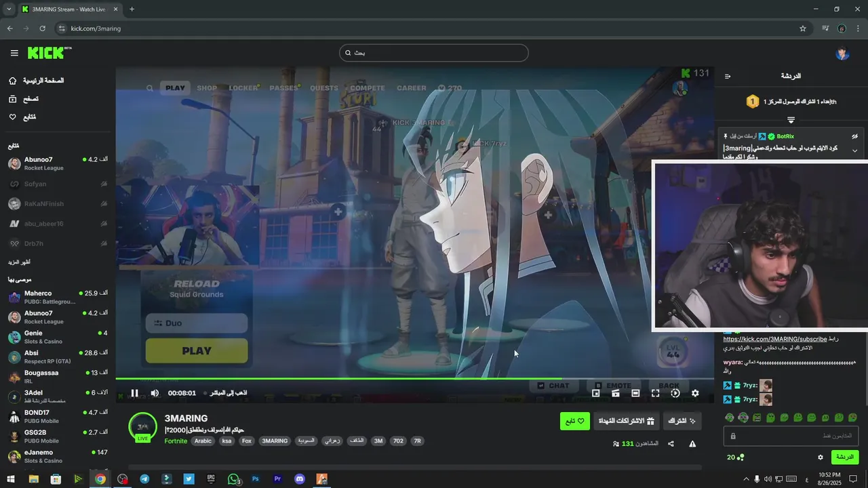Open BOND17 PUBG Mobile channel

click(x=58, y=416)
